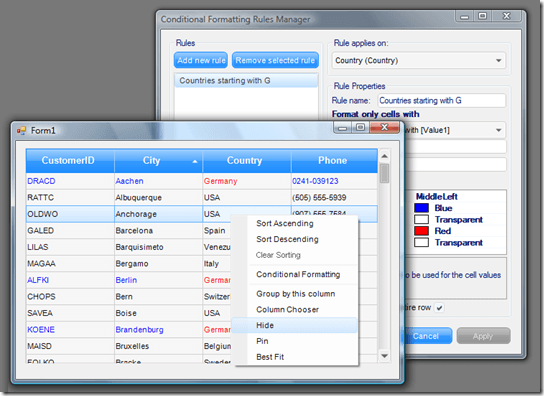Choose Best Fit from context menu
Screen dimensions: 544x396
tap(270, 357)
